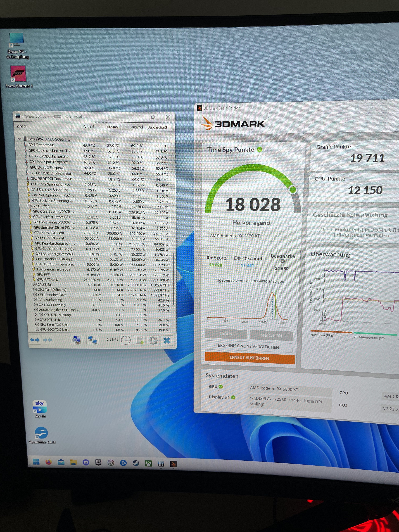Click ERGEBNIS ONLINE VERGLEICHEN button
Viewport: 399px width, 532px height.
point(248,346)
